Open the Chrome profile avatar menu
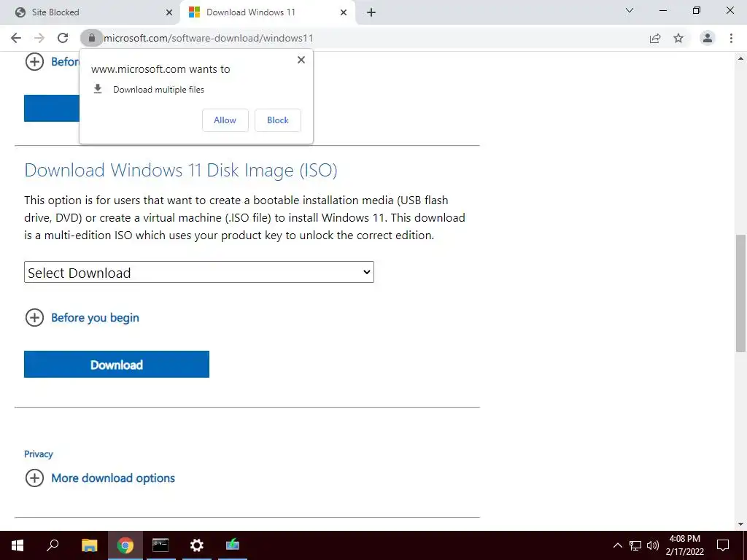 pyautogui.click(x=708, y=38)
